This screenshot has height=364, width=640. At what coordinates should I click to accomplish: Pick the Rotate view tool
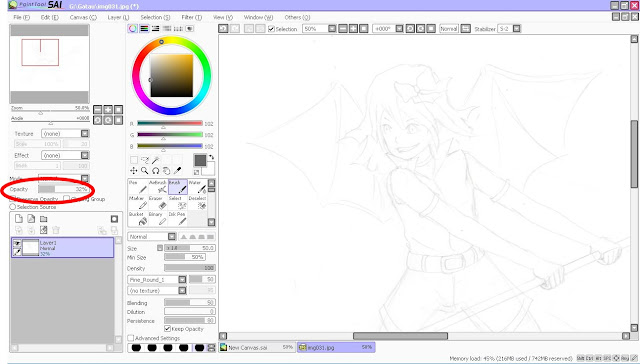(156, 171)
